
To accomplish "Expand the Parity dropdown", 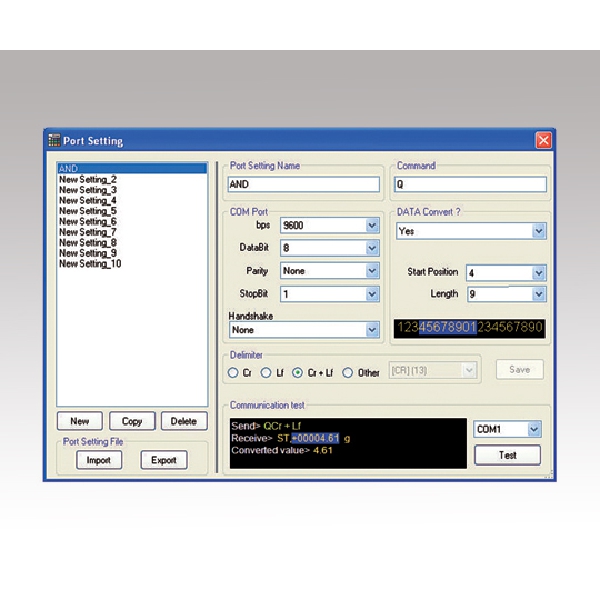I will (372, 271).
